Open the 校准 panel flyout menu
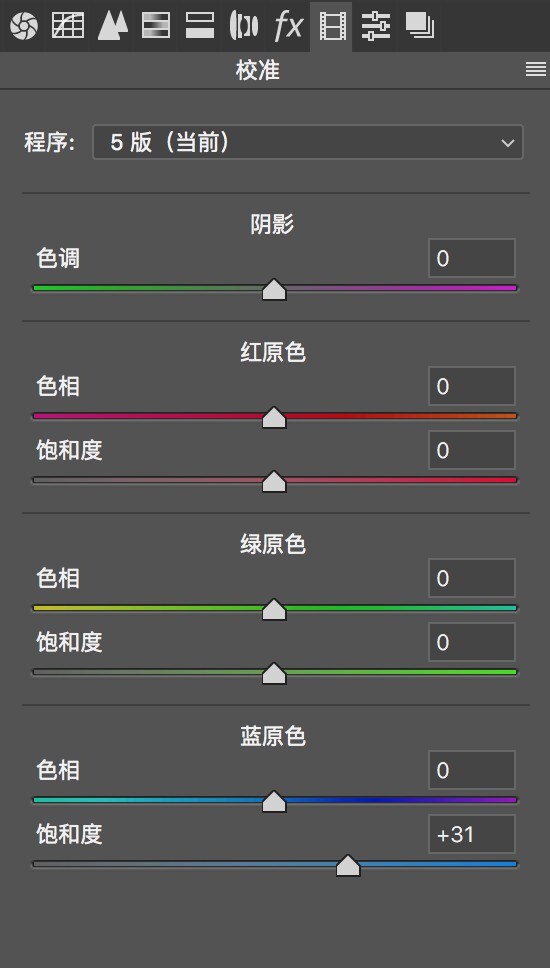This screenshot has height=968, width=550. (x=535, y=70)
